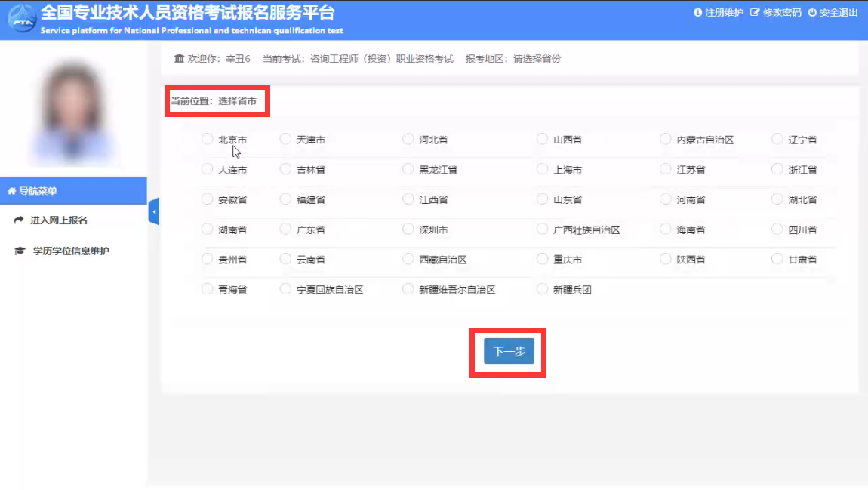868x490 pixels.
Task: Select 四川省 radio option
Action: 777,229
